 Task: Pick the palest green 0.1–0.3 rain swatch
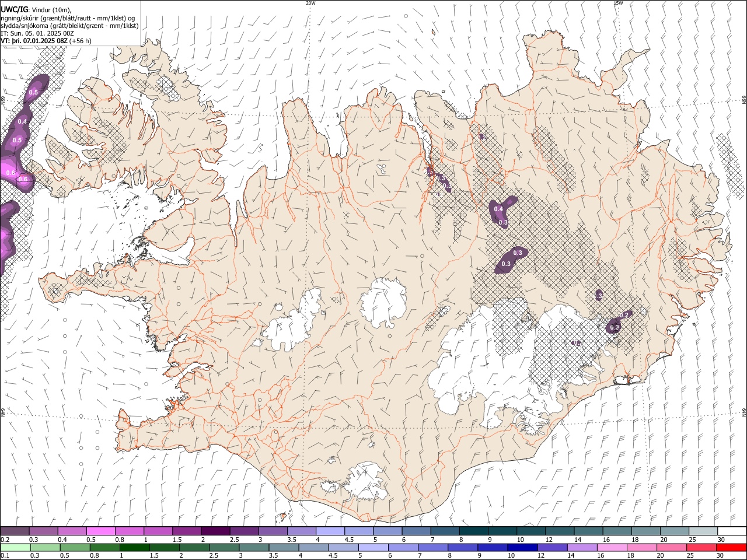[15, 548]
